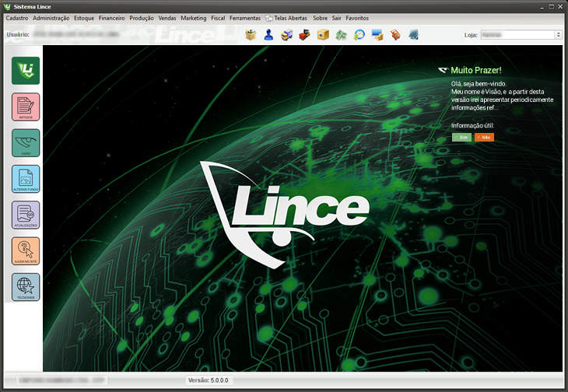Open the Telas Abertas menu
This screenshot has width=568, height=392.
[x=286, y=18]
